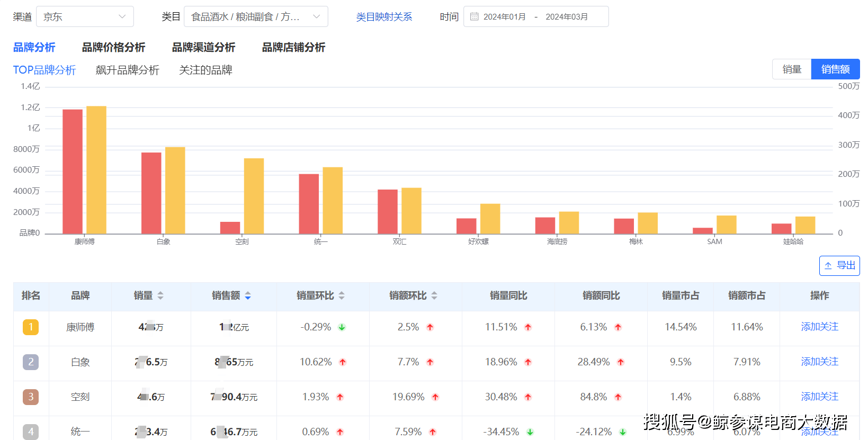Image resolution: width=868 pixels, height=440 pixels.
Task: Switch to 品牌价格分析 tab
Action: pos(113,47)
